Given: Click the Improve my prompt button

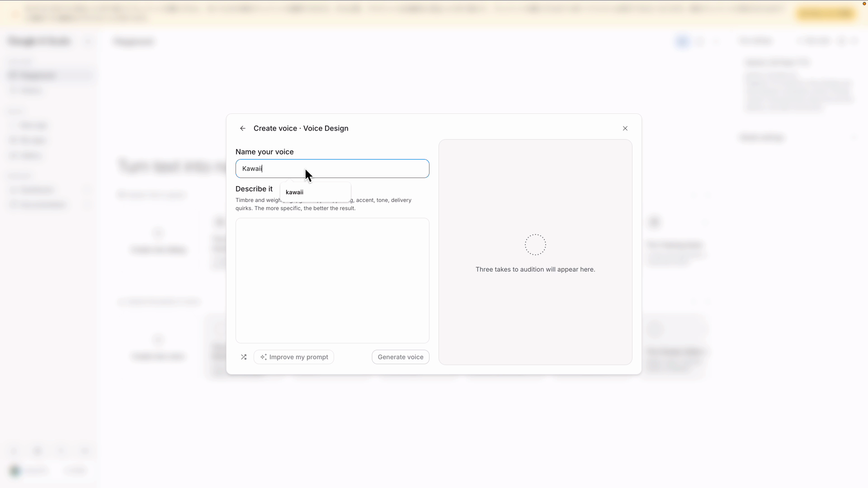Looking at the screenshot, I should point(294,357).
